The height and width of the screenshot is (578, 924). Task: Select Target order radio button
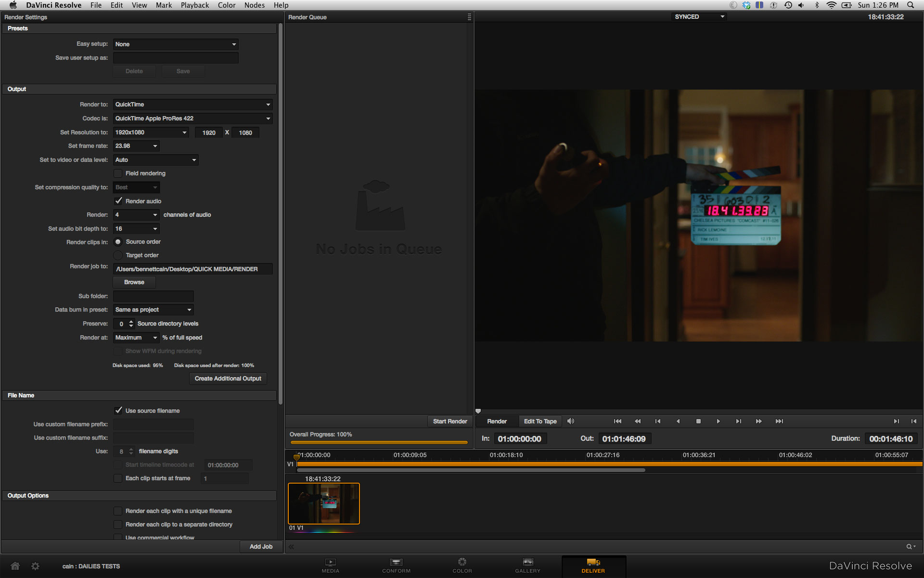[x=118, y=255]
